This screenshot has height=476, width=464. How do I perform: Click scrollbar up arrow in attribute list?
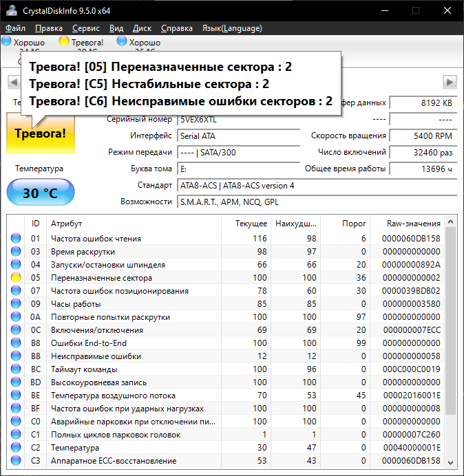coord(451,222)
